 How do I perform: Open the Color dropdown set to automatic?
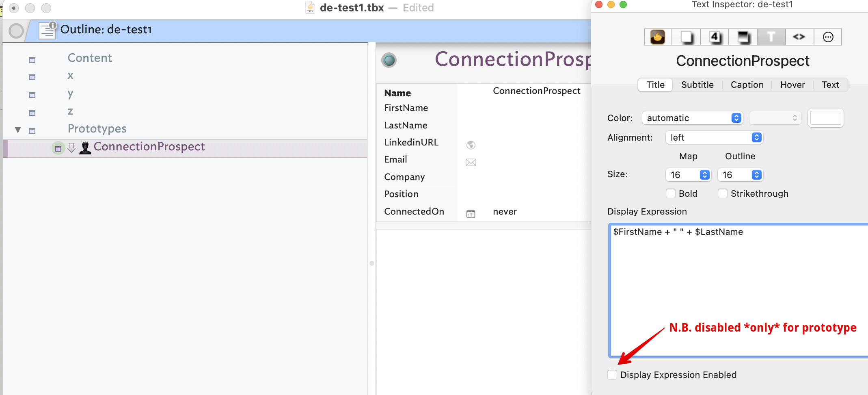[692, 118]
